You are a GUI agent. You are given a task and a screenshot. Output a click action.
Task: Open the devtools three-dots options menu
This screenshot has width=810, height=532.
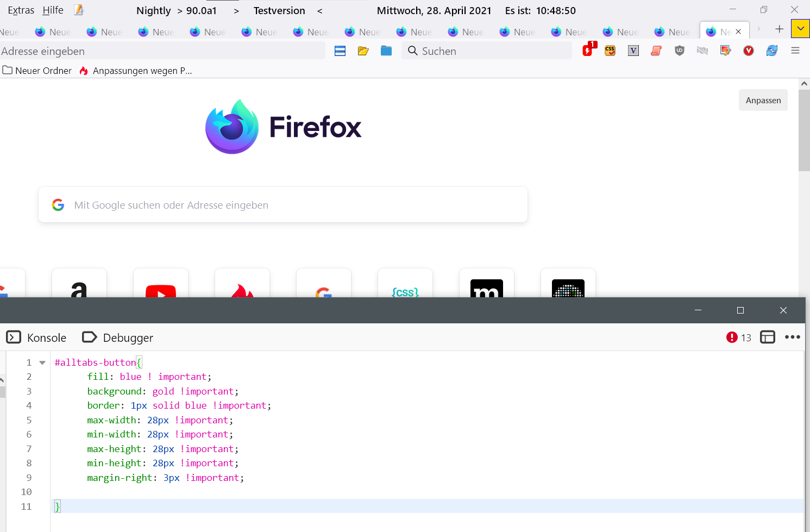(792, 337)
